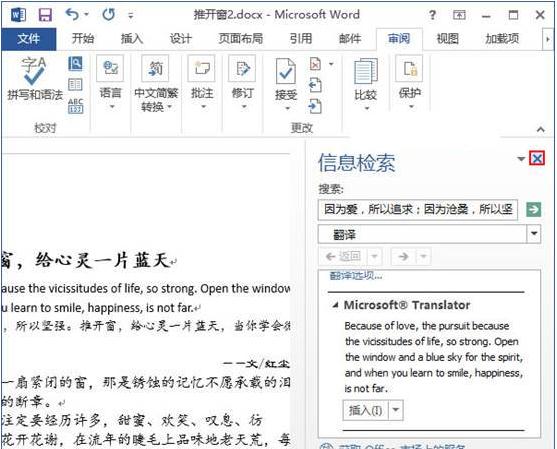The width and height of the screenshot is (557, 449).
Task: Open the 翻译选项... link
Action: (x=356, y=276)
